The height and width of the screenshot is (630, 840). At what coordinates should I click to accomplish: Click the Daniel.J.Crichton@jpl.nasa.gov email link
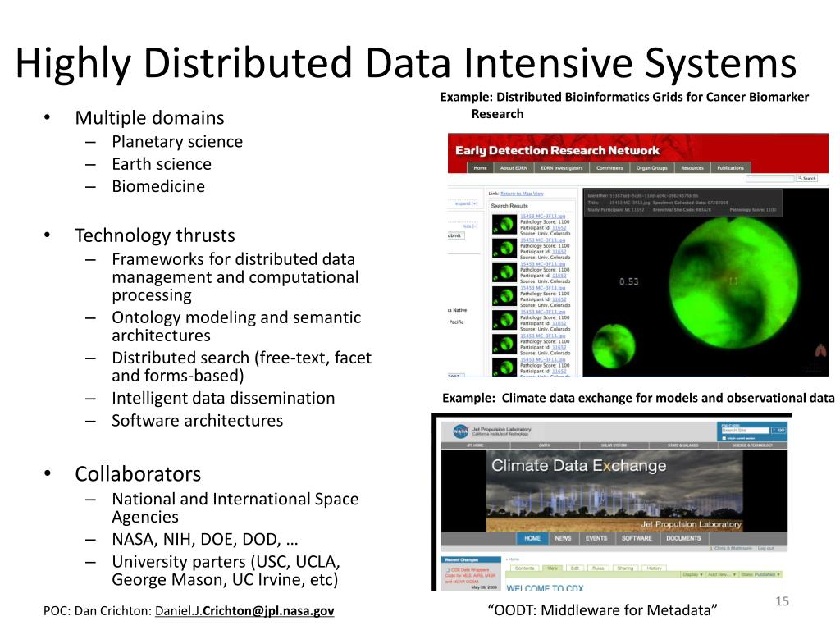tap(244, 610)
